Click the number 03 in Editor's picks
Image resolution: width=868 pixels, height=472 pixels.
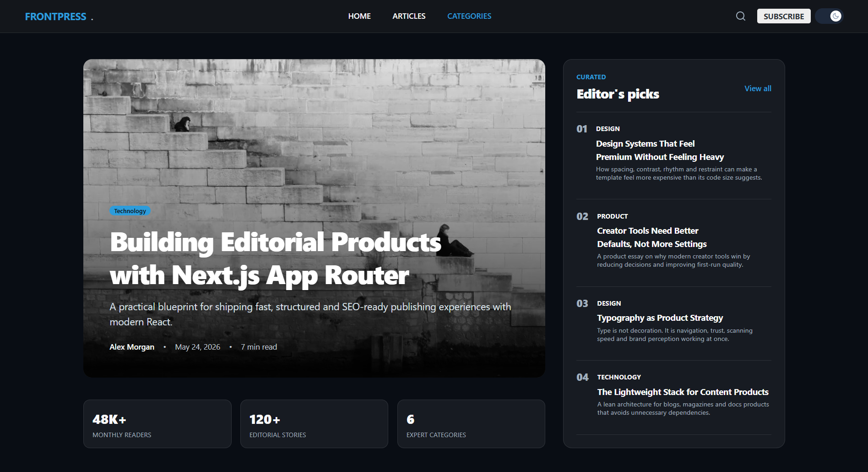582,303
